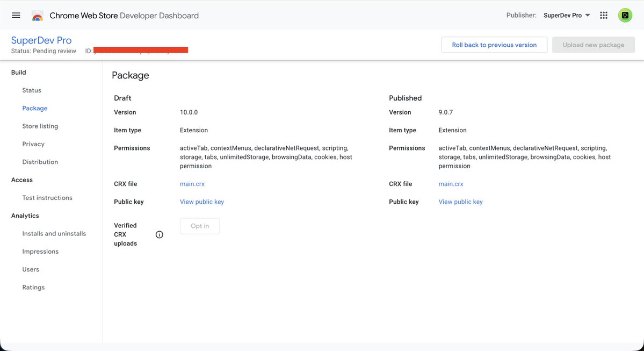Select Status under the Build section

[31, 90]
